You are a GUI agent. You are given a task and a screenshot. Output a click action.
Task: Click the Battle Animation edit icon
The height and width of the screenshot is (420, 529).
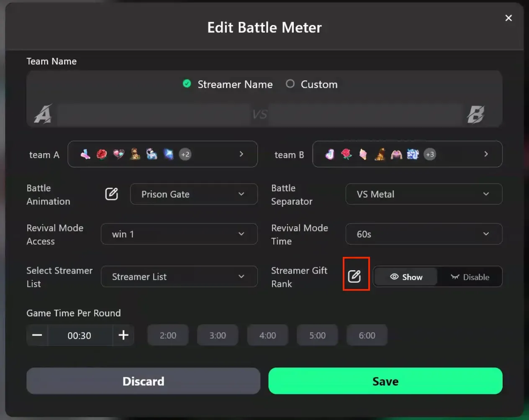111,194
